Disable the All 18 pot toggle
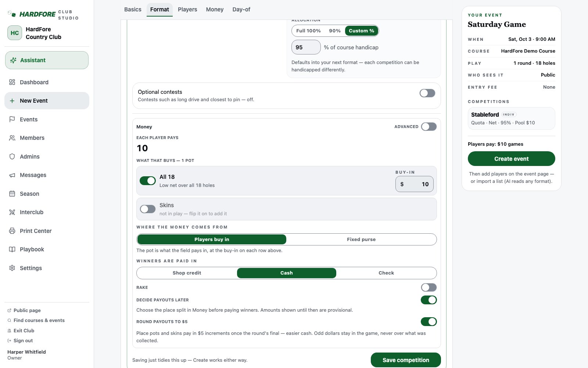The image size is (588, 368). click(148, 181)
